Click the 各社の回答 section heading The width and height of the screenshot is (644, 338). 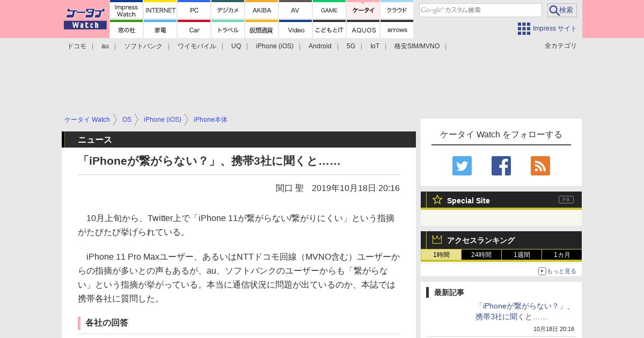coord(107,323)
